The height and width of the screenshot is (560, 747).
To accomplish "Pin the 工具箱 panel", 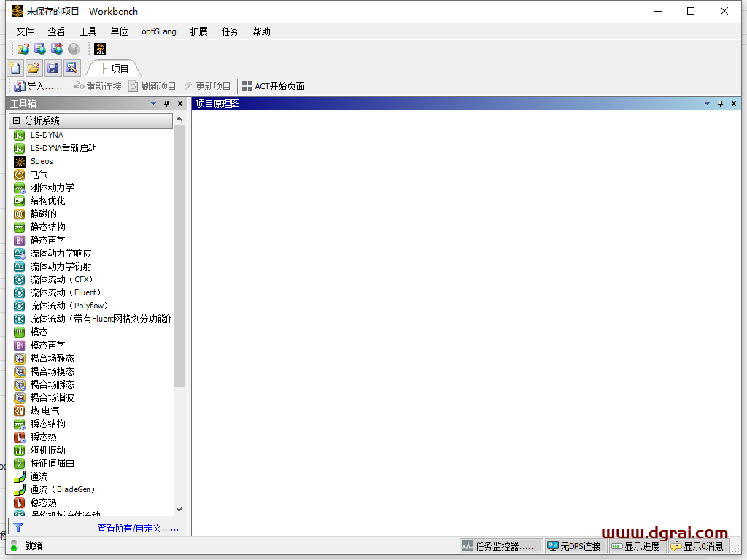I will point(167,104).
